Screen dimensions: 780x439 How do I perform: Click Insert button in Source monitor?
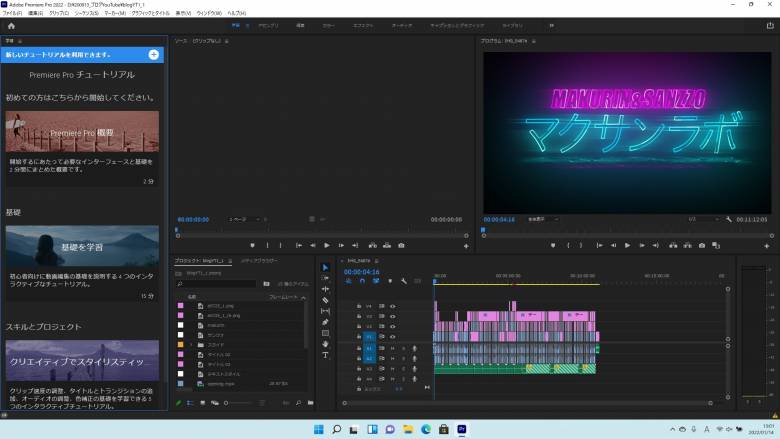pos(373,246)
